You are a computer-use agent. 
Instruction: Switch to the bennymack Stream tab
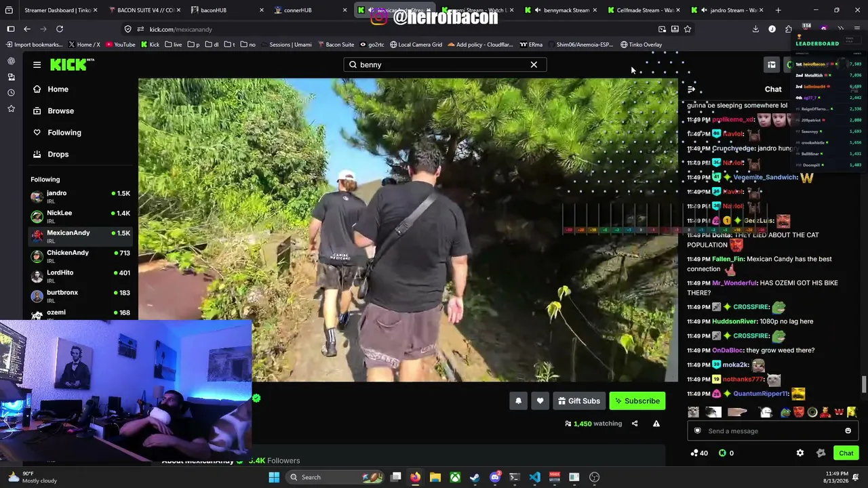[560, 10]
